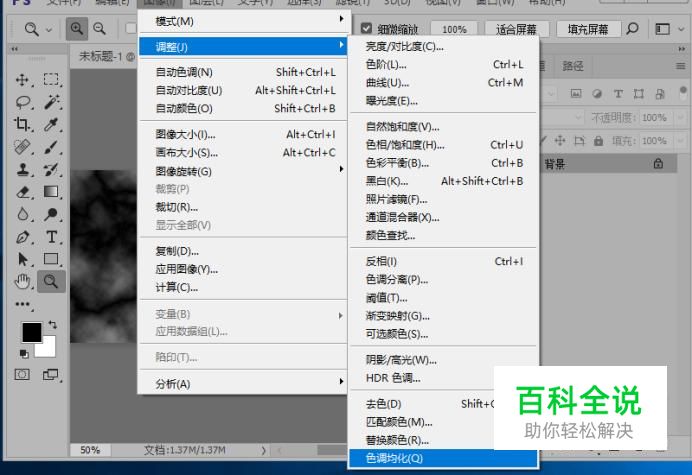Screen dimensions: 692x475
Task: Click the 100% zoom button
Action: [454, 30]
